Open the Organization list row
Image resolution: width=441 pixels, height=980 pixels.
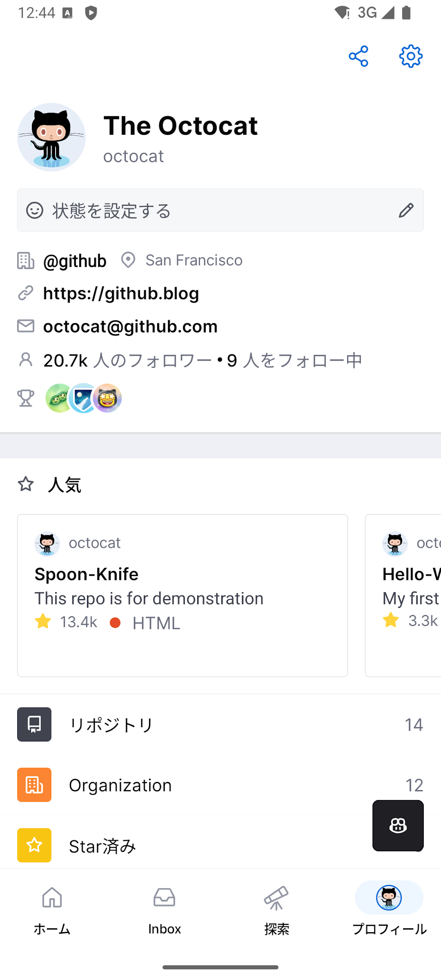220,785
